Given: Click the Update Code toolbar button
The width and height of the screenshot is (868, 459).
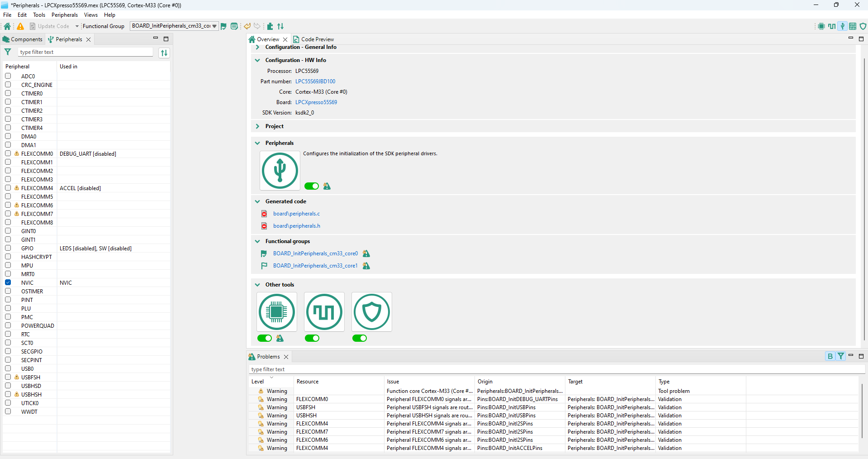Looking at the screenshot, I should tap(50, 26).
